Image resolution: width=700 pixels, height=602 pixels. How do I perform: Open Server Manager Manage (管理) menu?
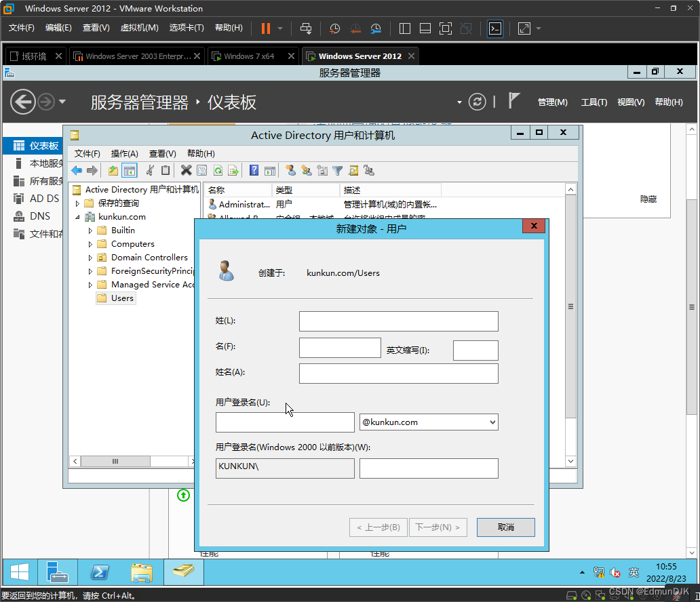[552, 102]
